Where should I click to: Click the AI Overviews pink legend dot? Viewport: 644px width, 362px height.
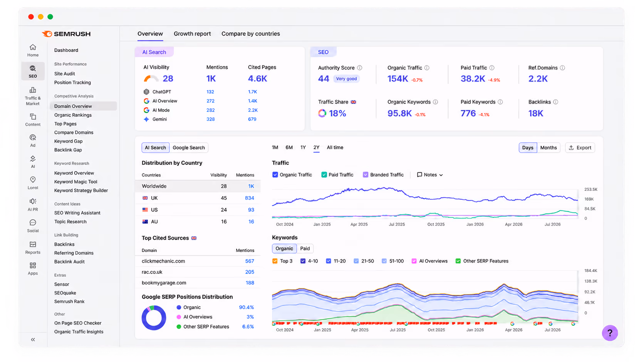pos(179,317)
